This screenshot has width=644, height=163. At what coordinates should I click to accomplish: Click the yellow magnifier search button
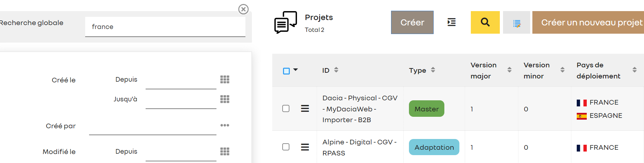point(485,22)
